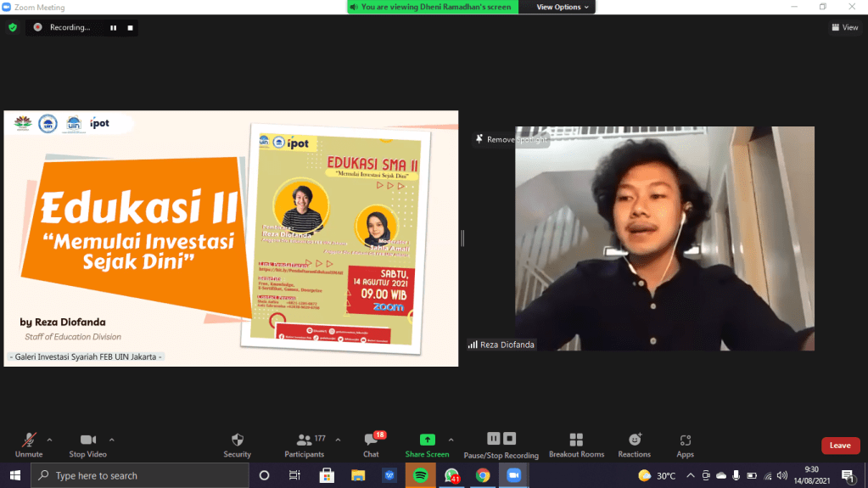868x488 pixels.
Task: Open the Apps icon
Action: [685, 440]
